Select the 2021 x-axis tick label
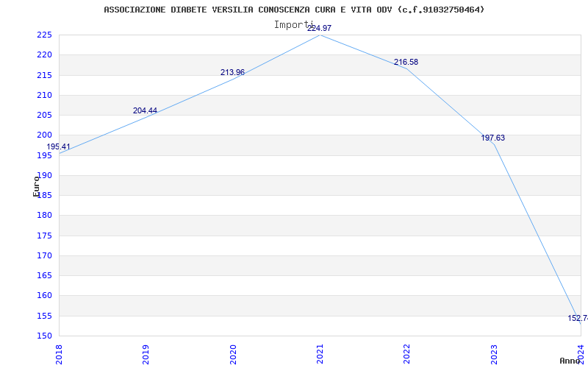Screen dimensions: 588x368 coord(320,355)
